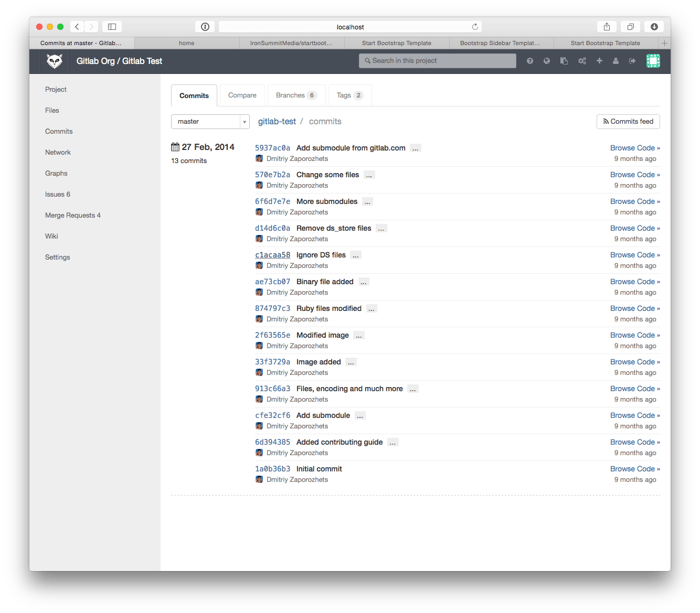Open the admin area gears icon
This screenshot has height=613, width=700.
tap(582, 61)
